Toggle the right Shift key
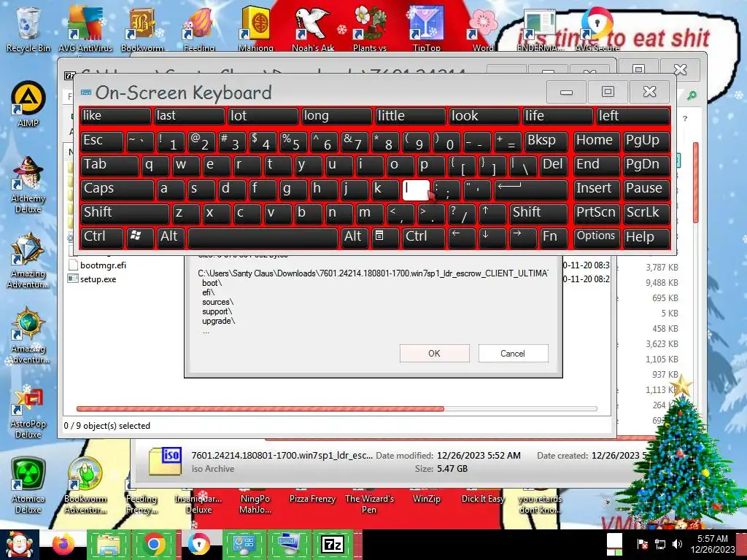This screenshot has width=747, height=560. 539,213
